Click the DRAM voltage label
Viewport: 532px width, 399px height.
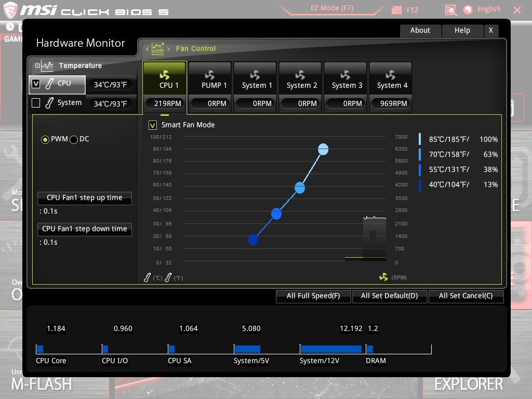click(376, 361)
